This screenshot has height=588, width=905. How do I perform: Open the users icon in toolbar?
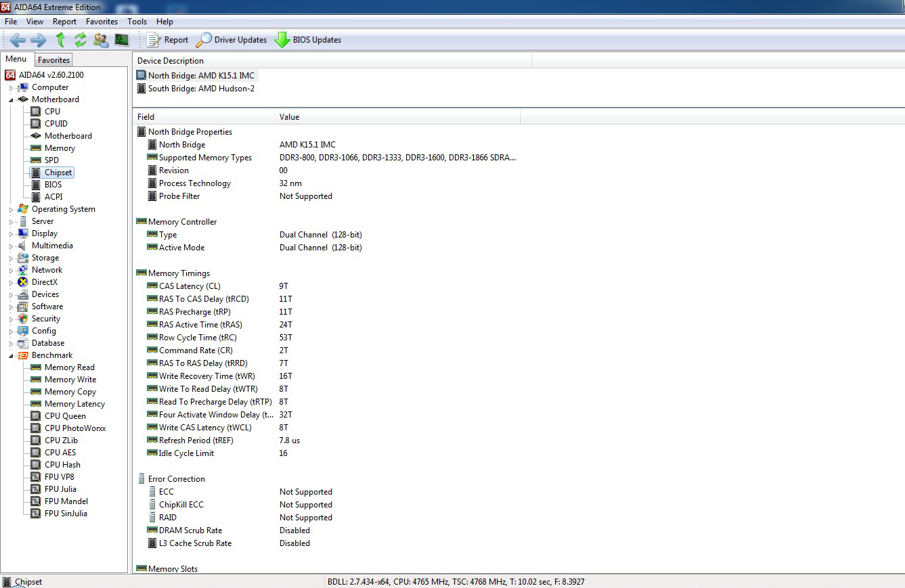(101, 40)
